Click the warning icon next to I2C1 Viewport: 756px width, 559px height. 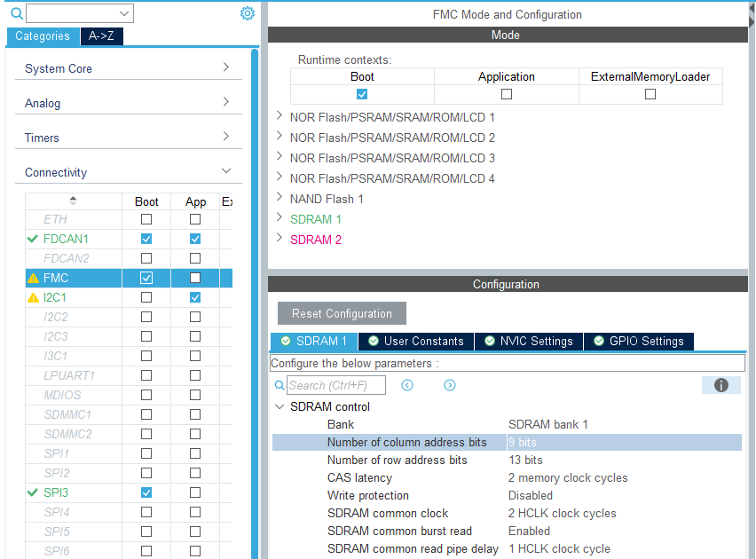coord(33,297)
